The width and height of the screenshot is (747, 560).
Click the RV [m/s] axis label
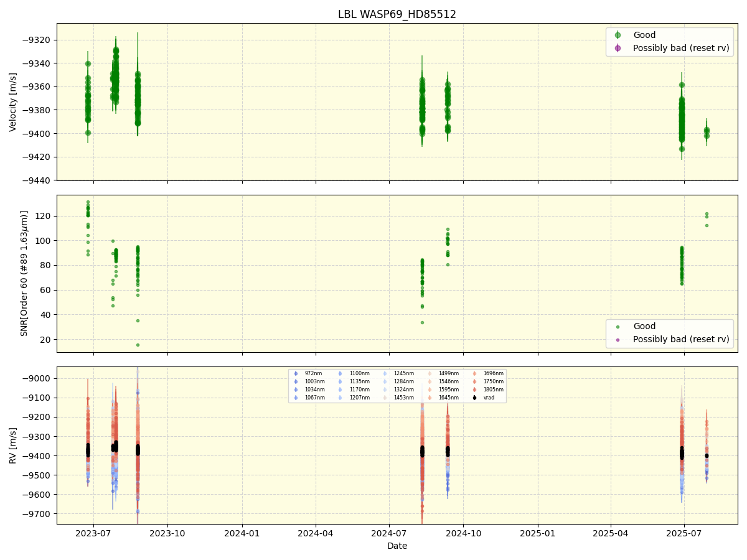[13, 446]
